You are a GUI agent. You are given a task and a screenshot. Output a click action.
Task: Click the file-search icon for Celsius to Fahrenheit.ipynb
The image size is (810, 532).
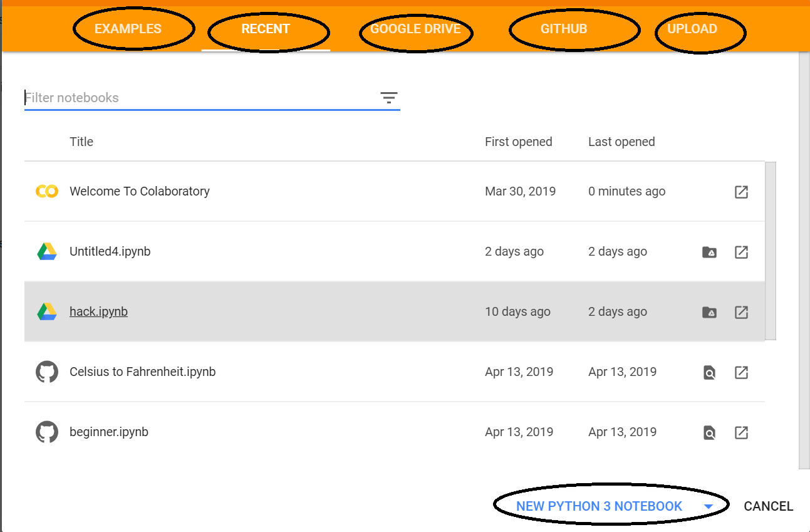tap(709, 373)
